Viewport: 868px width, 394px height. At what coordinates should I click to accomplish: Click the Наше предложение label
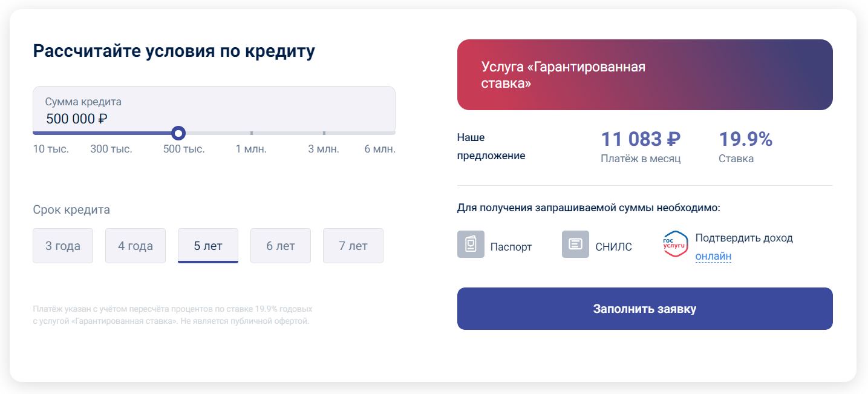(x=491, y=146)
